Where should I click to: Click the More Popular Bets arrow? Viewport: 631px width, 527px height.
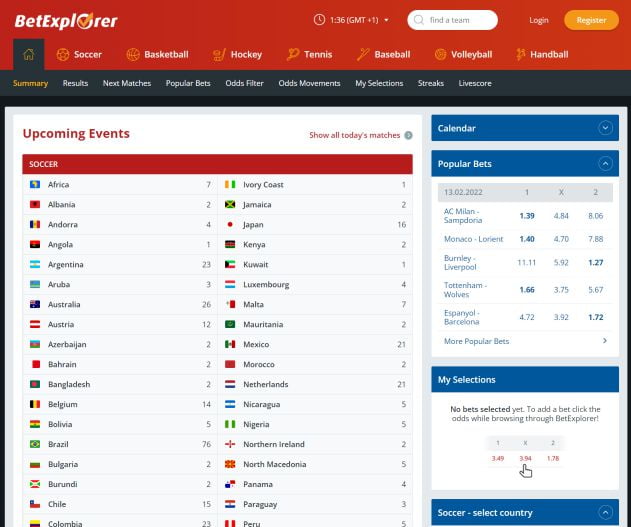[604, 341]
